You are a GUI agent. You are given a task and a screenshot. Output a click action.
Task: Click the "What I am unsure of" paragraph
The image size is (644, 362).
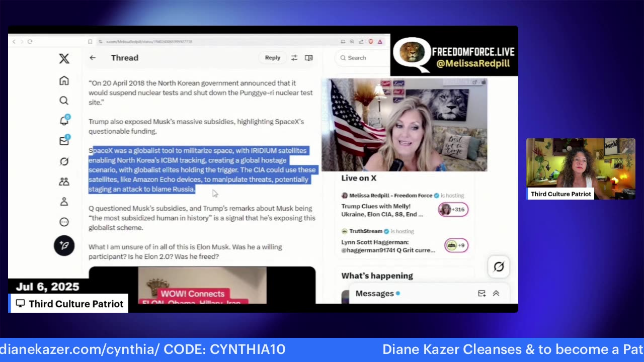point(185,252)
